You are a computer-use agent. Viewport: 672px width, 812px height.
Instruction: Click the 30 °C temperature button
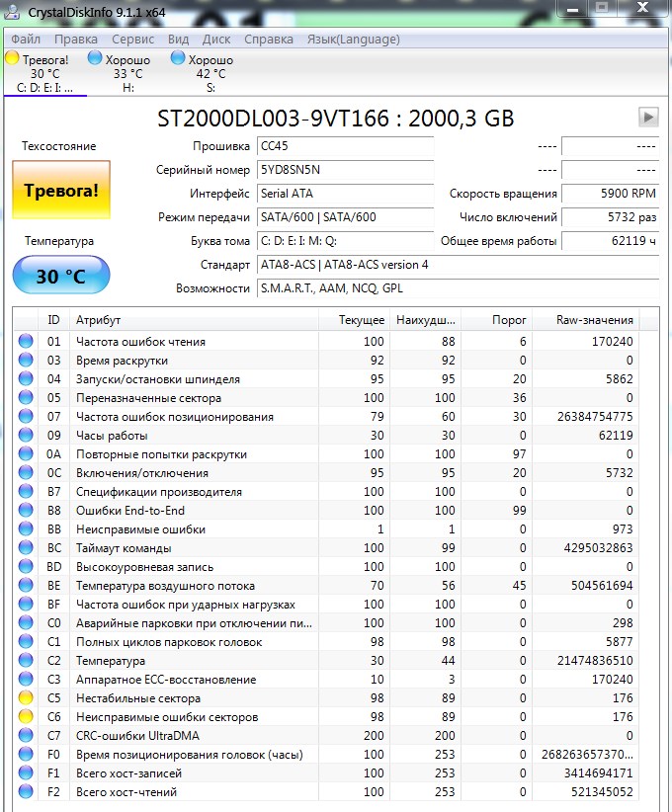coord(61,275)
